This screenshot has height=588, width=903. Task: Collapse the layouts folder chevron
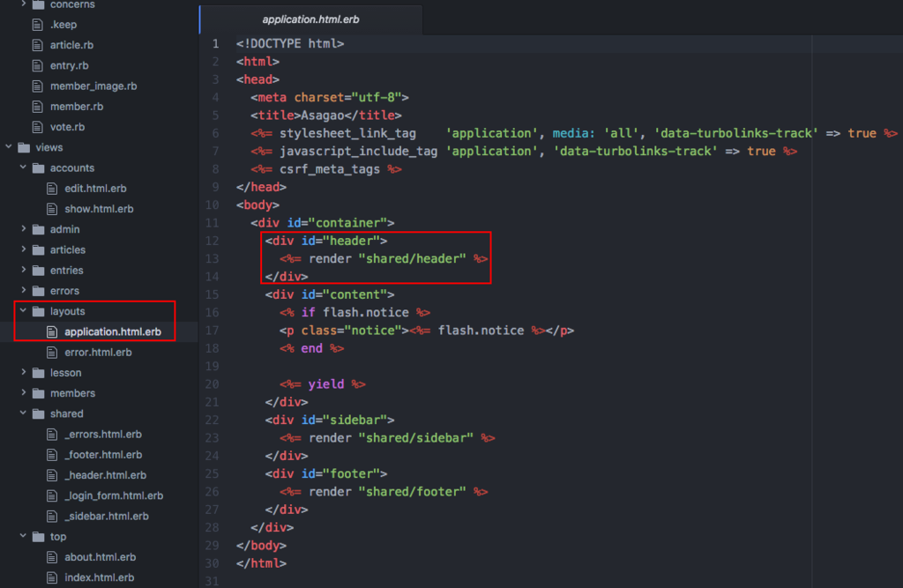click(x=23, y=311)
